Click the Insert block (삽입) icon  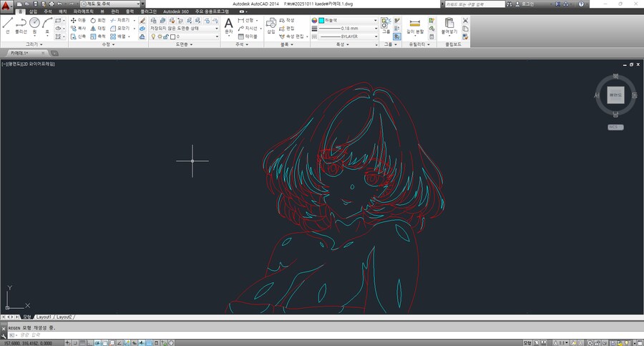tap(271, 26)
